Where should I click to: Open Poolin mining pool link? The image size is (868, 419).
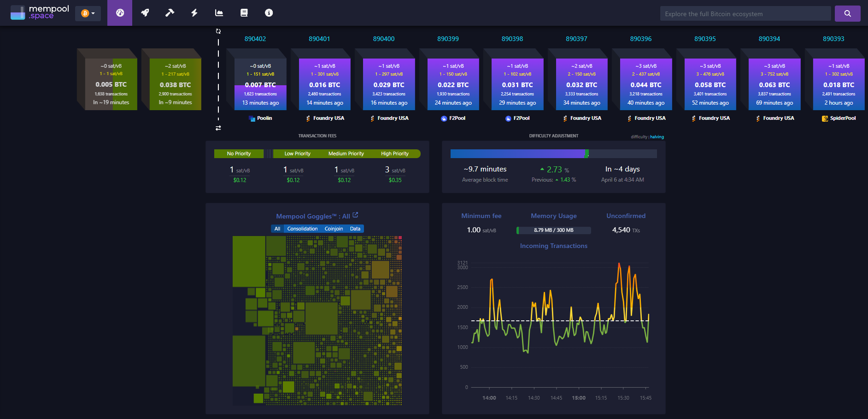tap(261, 118)
